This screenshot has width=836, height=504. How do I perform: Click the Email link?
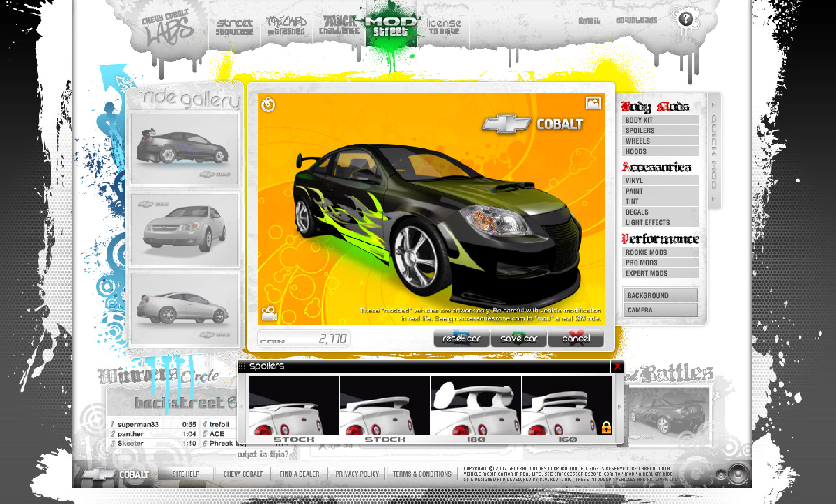tap(589, 20)
